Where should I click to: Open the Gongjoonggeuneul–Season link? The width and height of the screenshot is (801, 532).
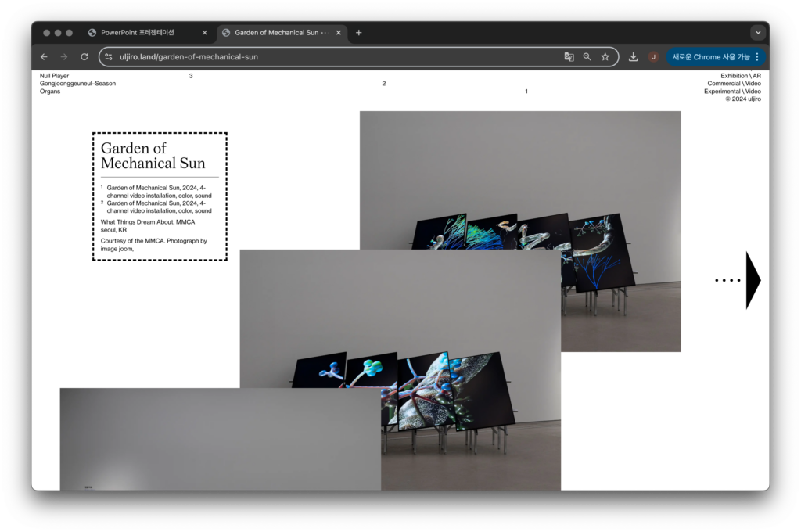(x=77, y=84)
